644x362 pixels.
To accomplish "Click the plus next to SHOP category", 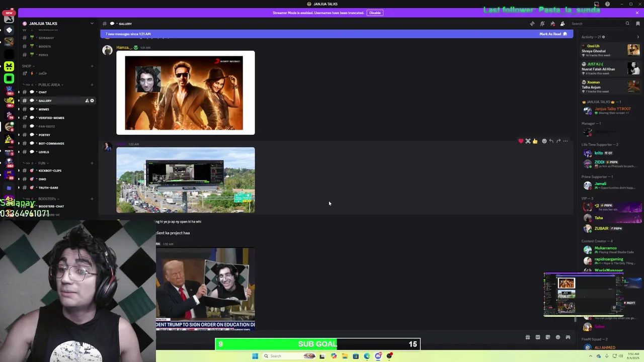I will 92,66.
